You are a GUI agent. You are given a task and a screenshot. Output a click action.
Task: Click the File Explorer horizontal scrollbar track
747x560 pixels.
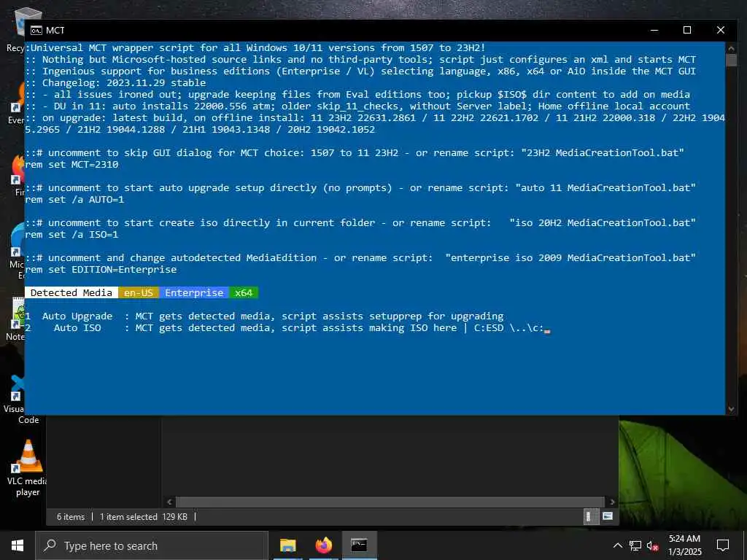pos(391,502)
